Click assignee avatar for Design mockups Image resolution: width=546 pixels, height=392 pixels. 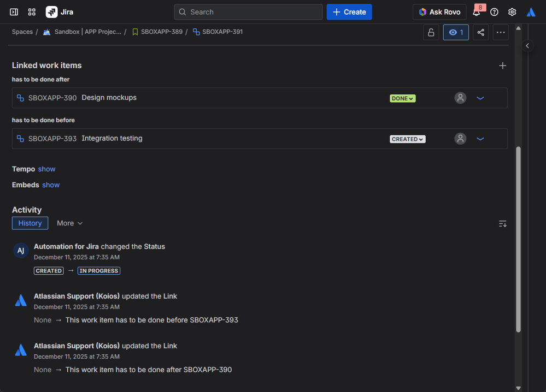pos(460,98)
